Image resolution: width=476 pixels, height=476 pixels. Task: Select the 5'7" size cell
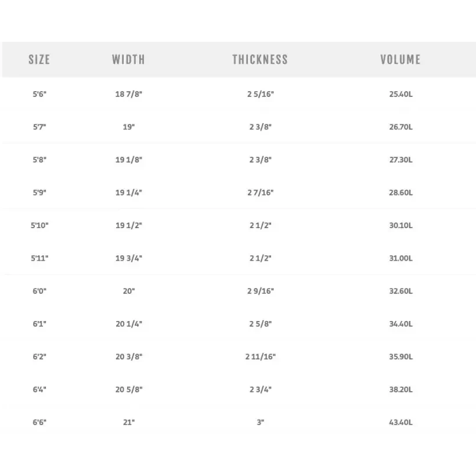click(39, 127)
